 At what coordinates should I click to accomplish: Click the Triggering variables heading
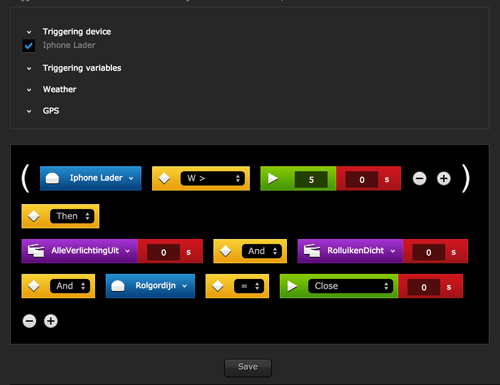(x=82, y=68)
